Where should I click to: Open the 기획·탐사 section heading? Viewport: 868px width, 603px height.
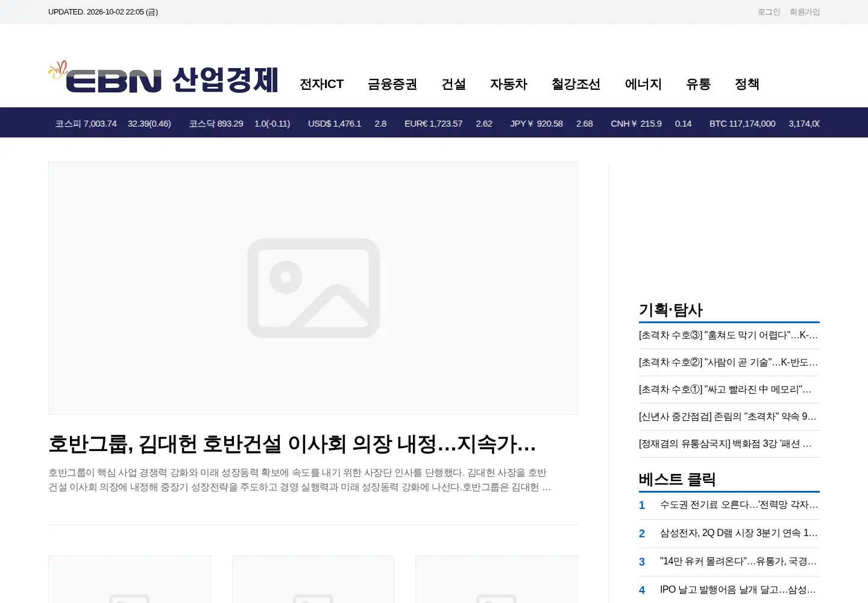[x=671, y=310]
